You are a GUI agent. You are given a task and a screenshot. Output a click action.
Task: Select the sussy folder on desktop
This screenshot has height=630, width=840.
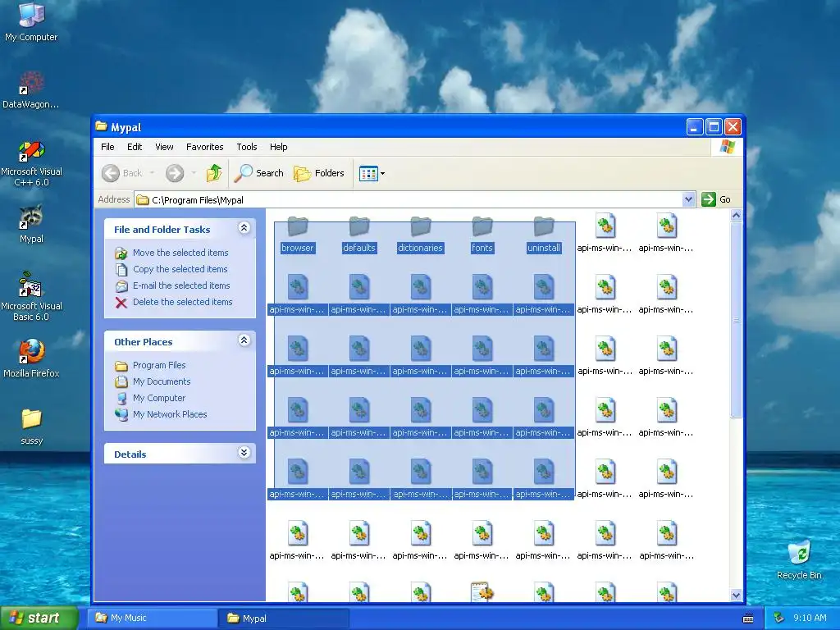coord(31,427)
